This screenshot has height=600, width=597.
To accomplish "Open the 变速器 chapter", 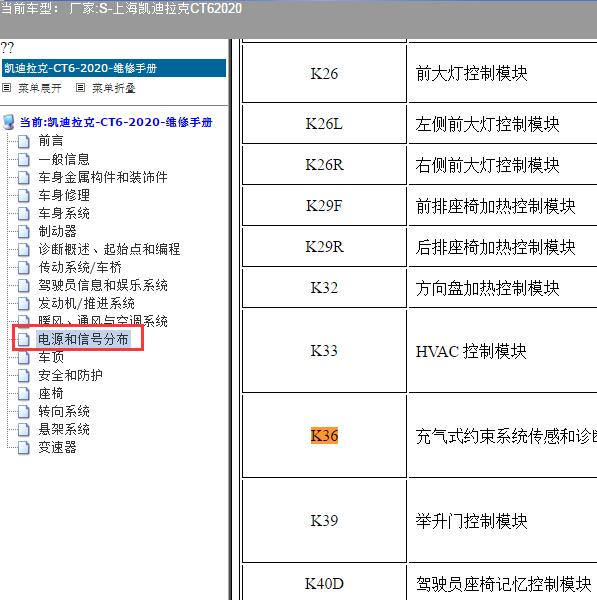I will (x=57, y=447).
